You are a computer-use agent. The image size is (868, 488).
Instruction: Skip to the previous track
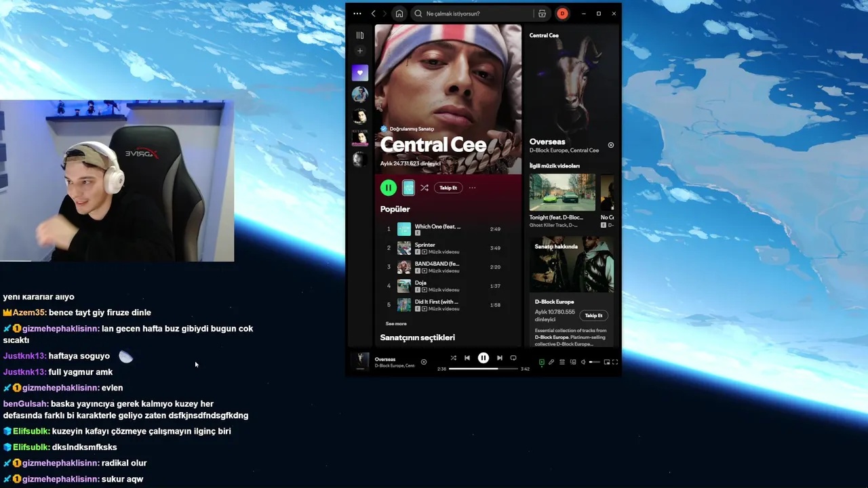[467, 358]
